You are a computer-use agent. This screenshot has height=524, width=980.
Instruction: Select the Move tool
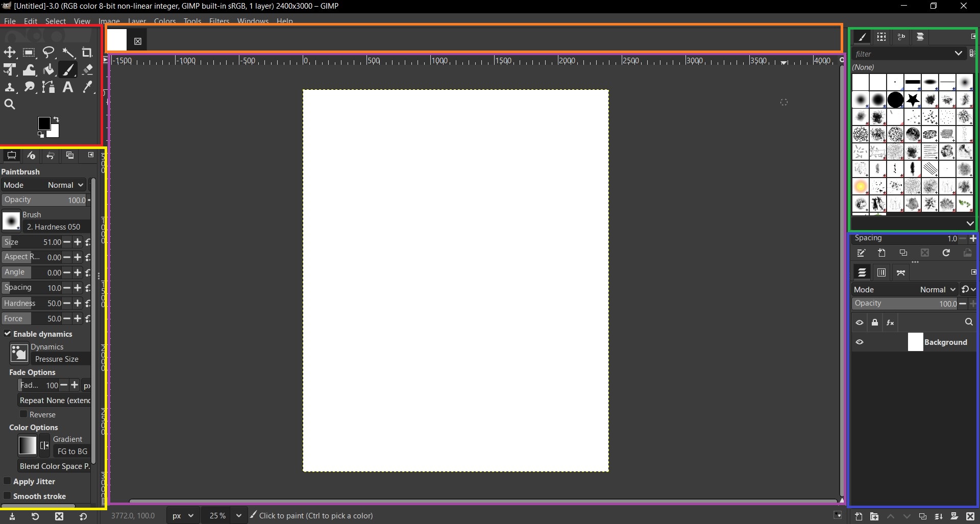10,53
